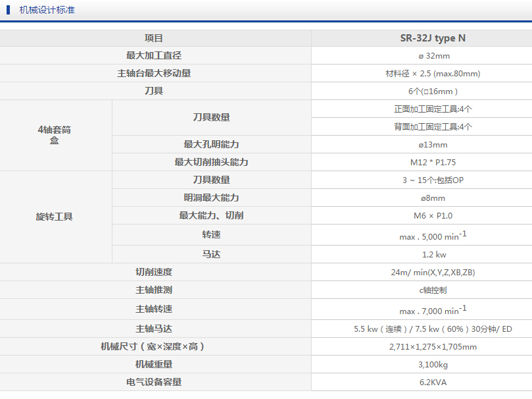Select the 主轴台最大移动量 row
This screenshot has width=532, height=399.
pos(155,73)
